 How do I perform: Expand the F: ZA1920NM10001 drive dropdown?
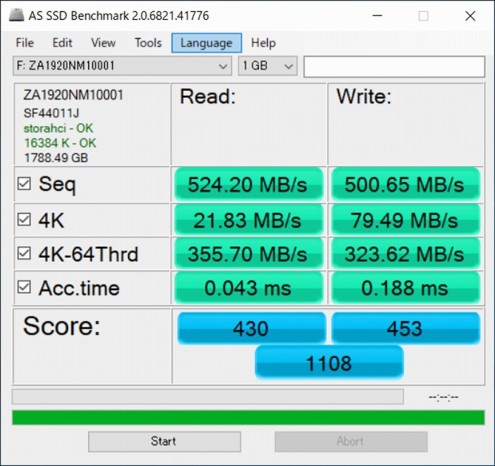122,66
